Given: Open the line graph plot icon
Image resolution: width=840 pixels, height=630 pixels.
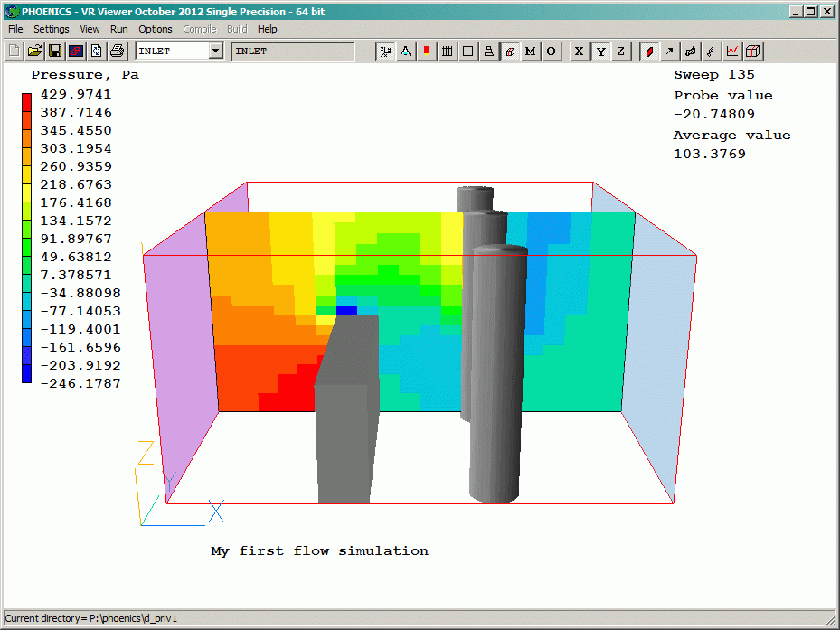Looking at the screenshot, I should pos(732,52).
